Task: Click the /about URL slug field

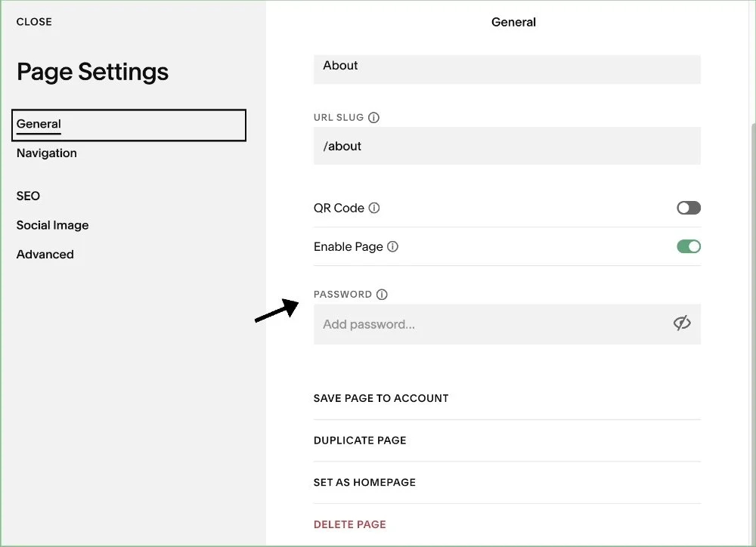Action: tap(507, 146)
